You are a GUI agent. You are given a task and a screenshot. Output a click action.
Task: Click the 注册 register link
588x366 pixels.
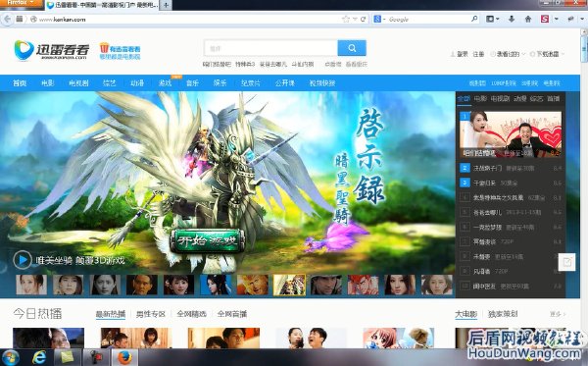478,54
